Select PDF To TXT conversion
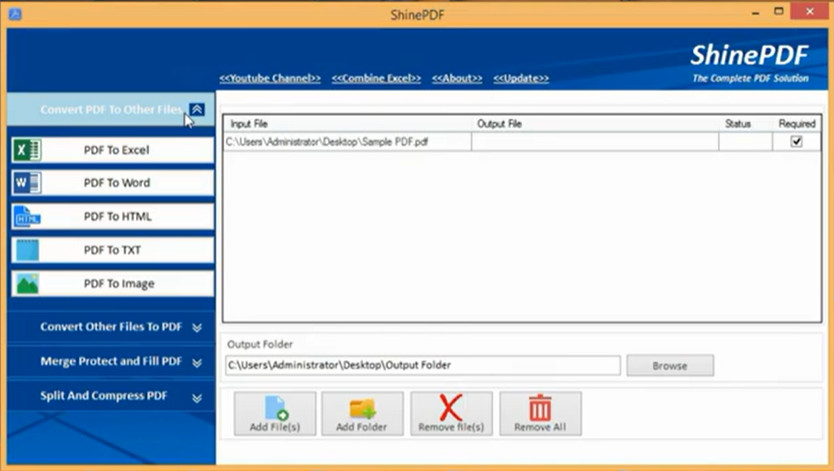Viewport: 834px width, 471px height. click(x=112, y=250)
